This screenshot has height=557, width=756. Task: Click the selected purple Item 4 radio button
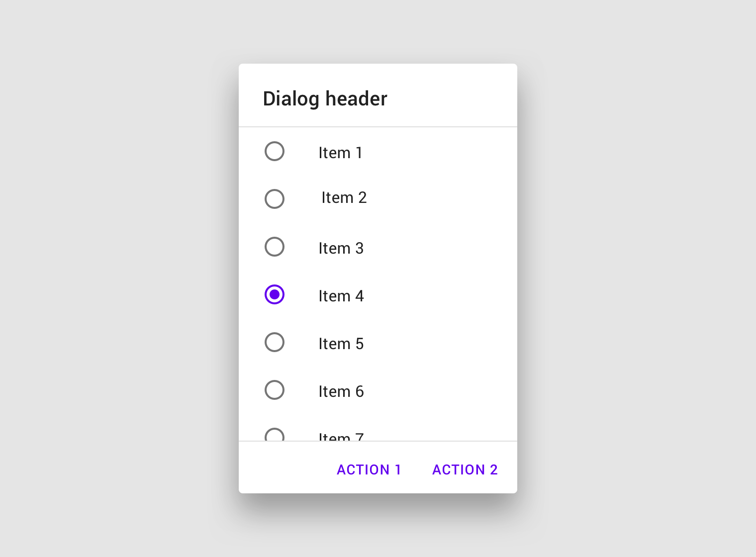[275, 294]
